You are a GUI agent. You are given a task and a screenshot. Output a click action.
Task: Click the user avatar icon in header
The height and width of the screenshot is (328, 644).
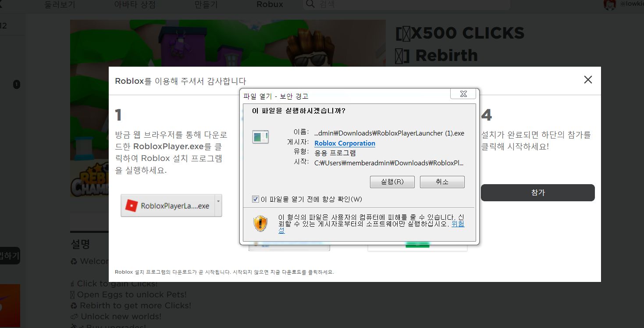[x=609, y=4]
